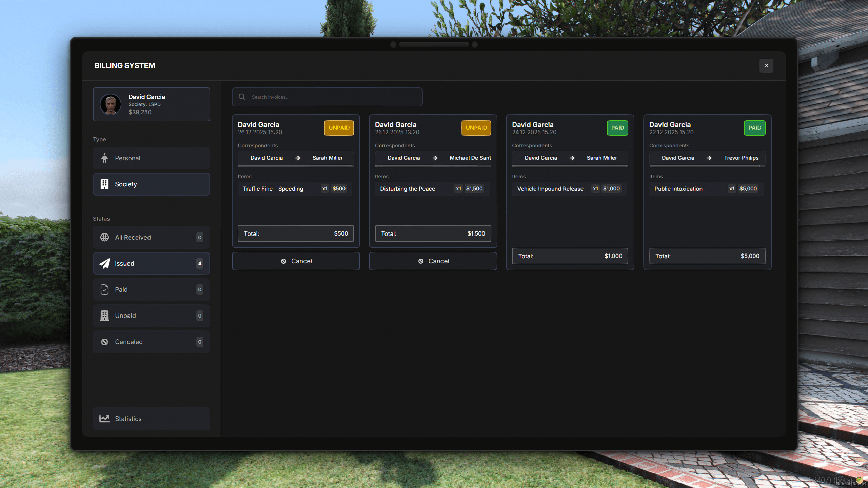Click the Statistics chart icon
Viewport: 868px width, 488px height.
pos(104,419)
